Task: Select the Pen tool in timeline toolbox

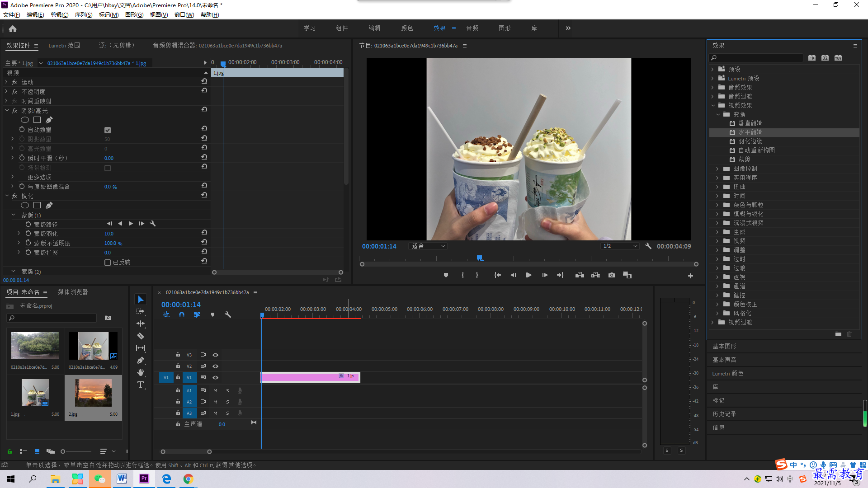Action: point(141,360)
